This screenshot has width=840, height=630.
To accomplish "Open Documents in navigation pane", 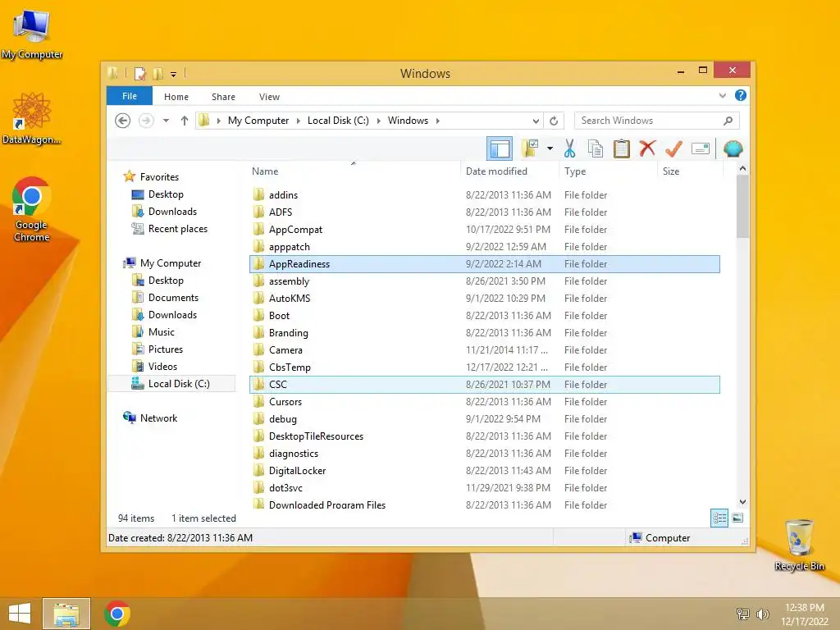I will point(173,297).
